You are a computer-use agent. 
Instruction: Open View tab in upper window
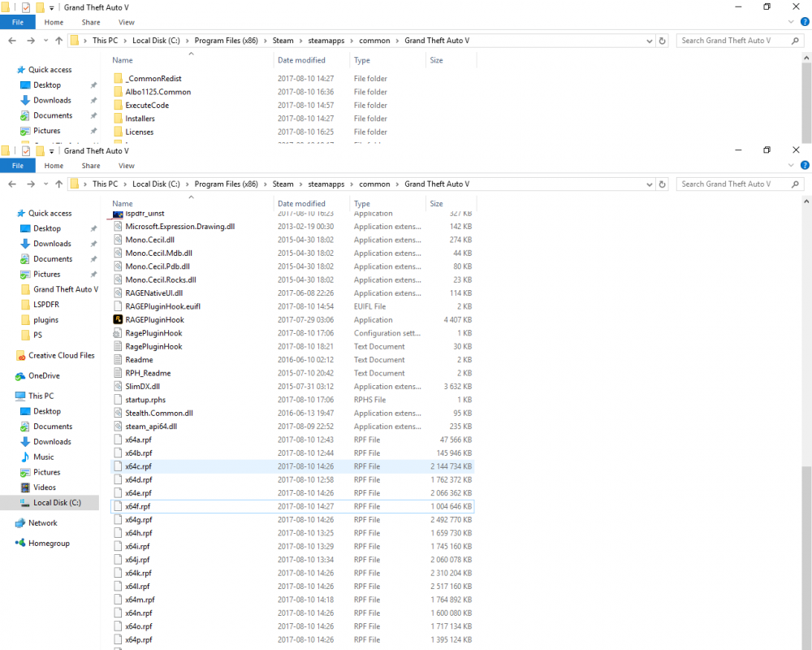127,22
